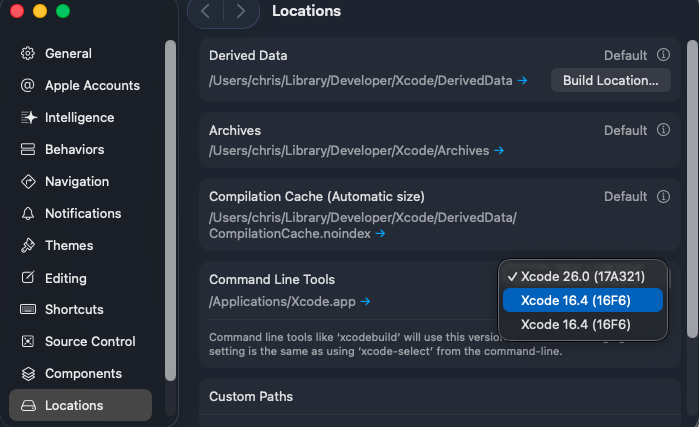
Task: Open the Intelligence sparkle icon
Action: [x=29, y=117]
